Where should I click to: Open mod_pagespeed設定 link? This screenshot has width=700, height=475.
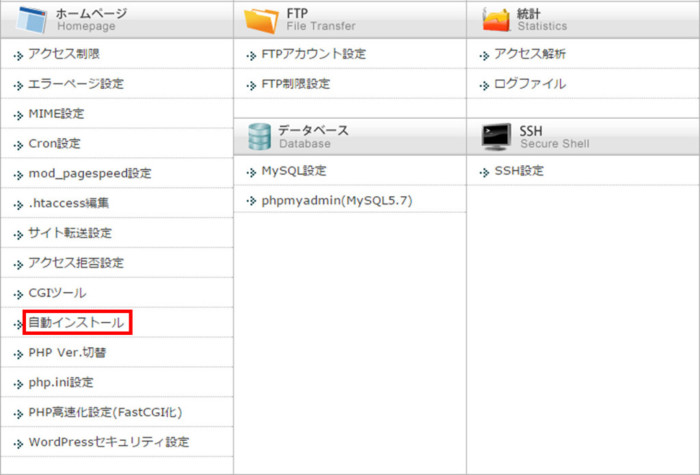click(90, 174)
